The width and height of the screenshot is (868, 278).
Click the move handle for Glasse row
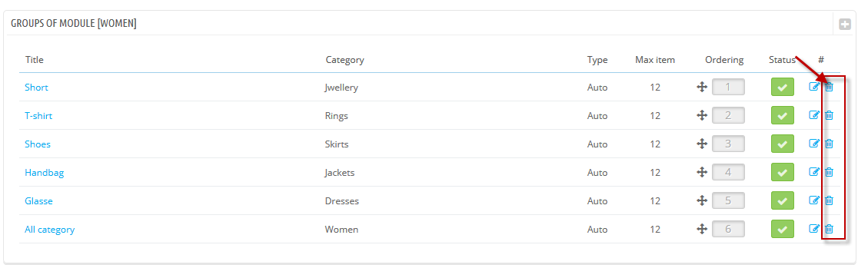click(x=702, y=200)
